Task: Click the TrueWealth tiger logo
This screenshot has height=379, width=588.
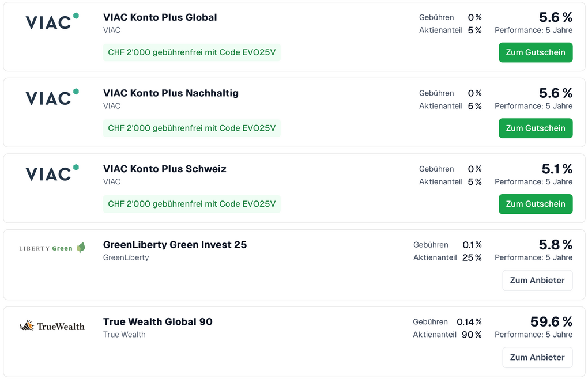Action: pyautogui.click(x=52, y=326)
